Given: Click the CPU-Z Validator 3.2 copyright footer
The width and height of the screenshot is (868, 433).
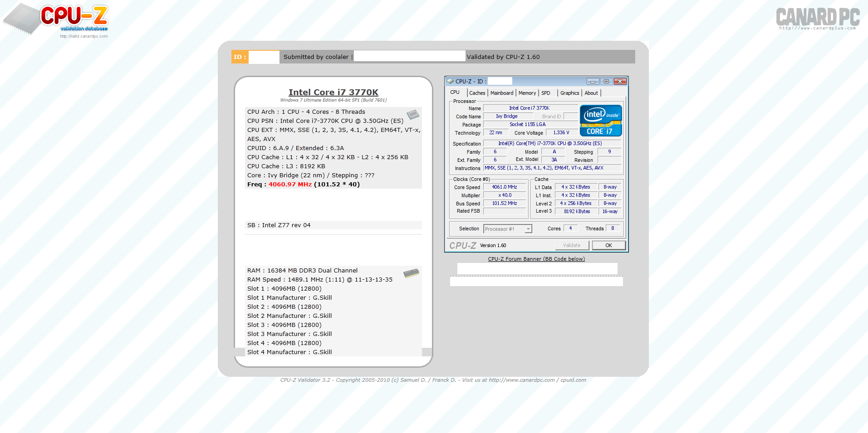Looking at the screenshot, I should 433,380.
